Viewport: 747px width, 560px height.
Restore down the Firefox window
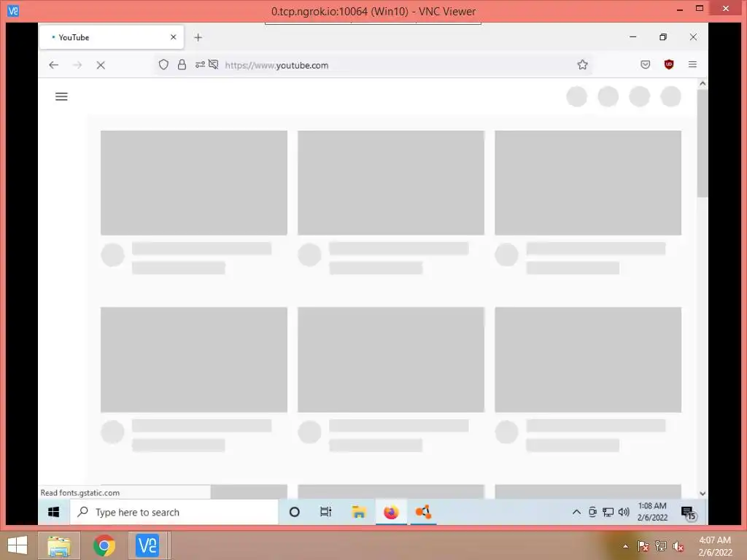(662, 37)
